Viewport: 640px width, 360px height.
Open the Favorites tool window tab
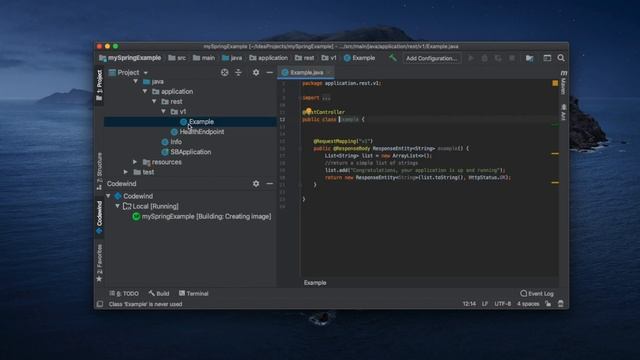(99, 263)
